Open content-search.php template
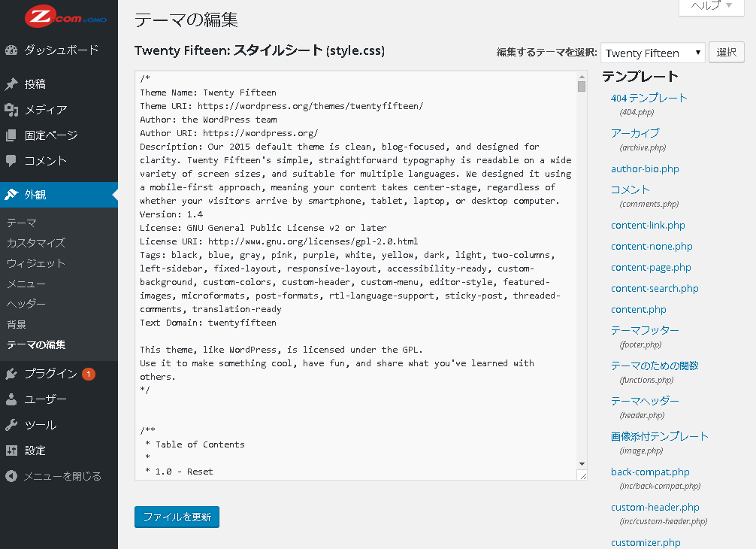This screenshot has height=549, width=756. point(655,289)
